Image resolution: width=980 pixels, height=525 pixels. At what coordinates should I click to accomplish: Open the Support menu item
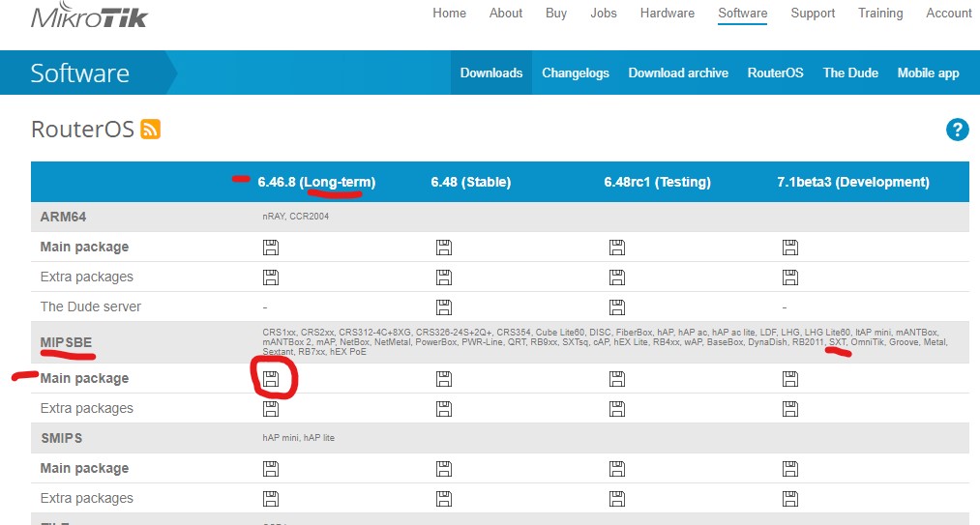click(813, 14)
